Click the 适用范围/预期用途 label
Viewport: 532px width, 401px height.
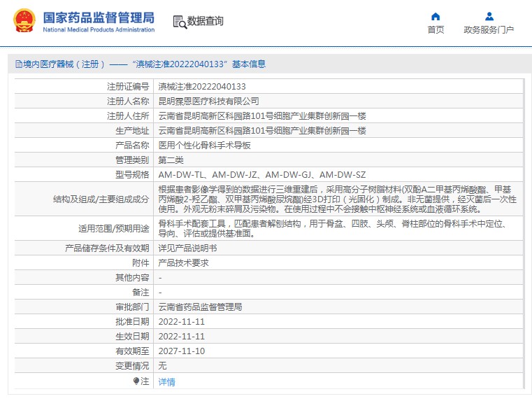[114, 229]
